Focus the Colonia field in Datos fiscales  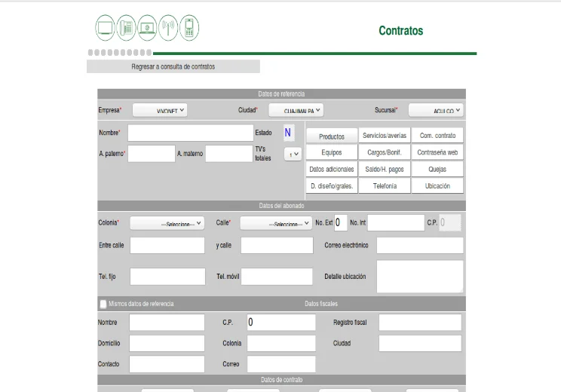pyautogui.click(x=281, y=343)
